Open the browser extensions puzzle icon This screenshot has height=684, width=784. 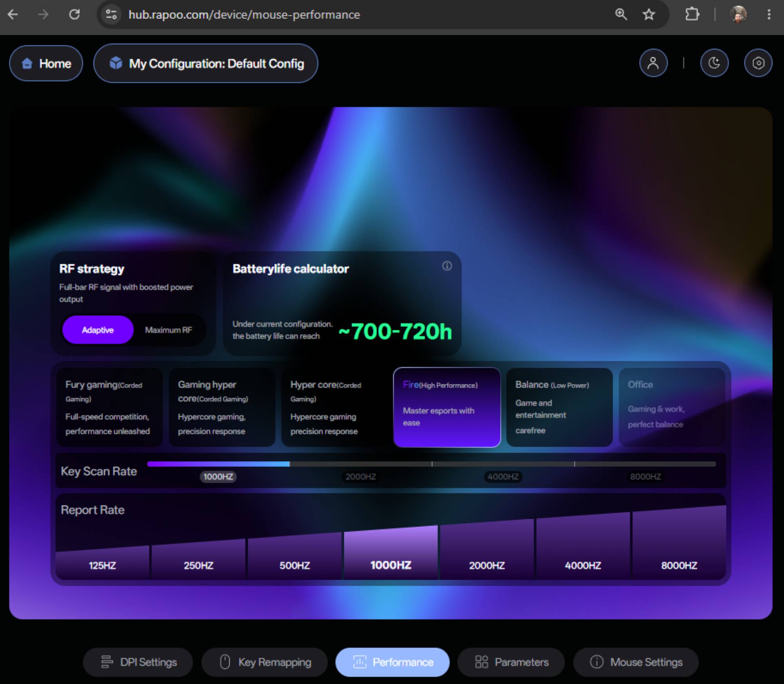tap(692, 14)
